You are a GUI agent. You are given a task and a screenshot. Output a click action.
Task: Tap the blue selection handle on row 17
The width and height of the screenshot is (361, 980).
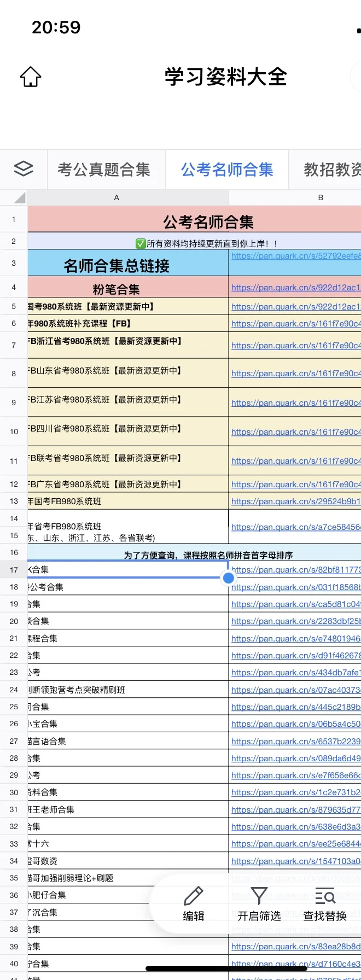pos(229,577)
